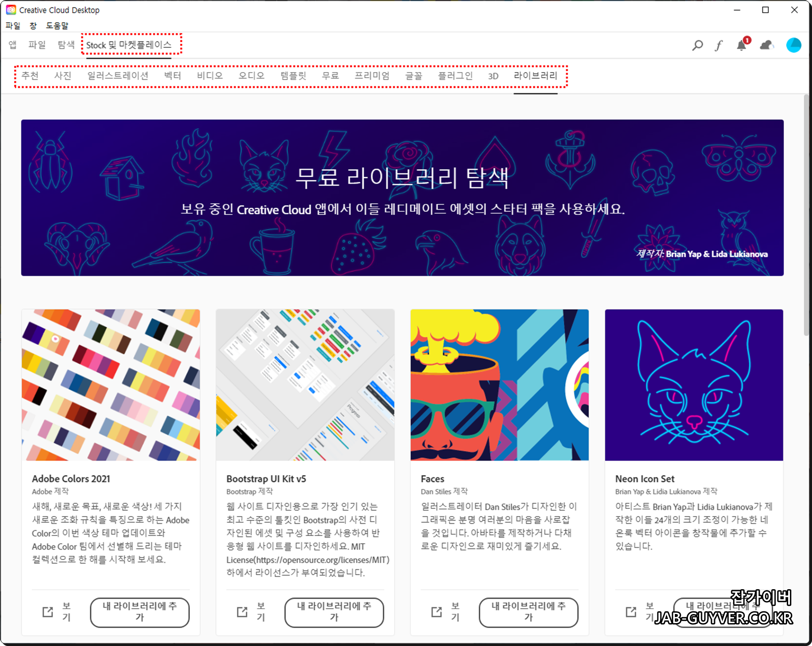Click Brian Yap & Lidia Lukianova 제작 text

pyautogui.click(x=666, y=491)
